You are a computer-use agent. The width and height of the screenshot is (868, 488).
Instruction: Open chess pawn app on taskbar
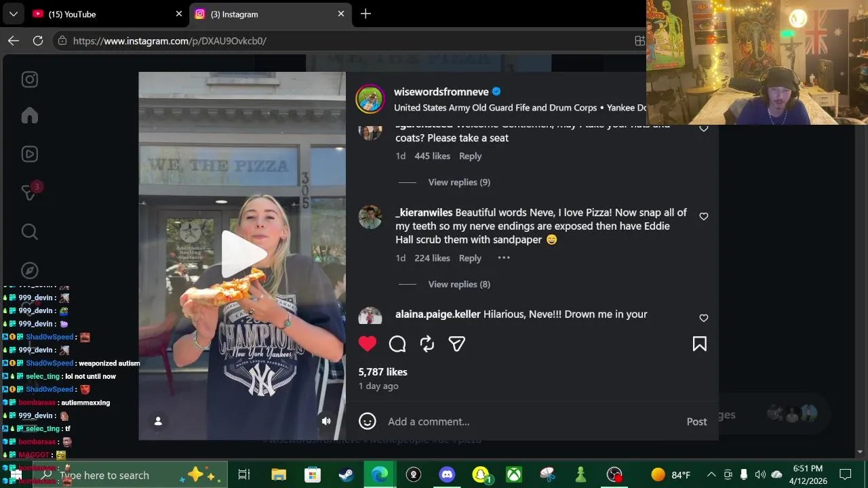tap(580, 475)
